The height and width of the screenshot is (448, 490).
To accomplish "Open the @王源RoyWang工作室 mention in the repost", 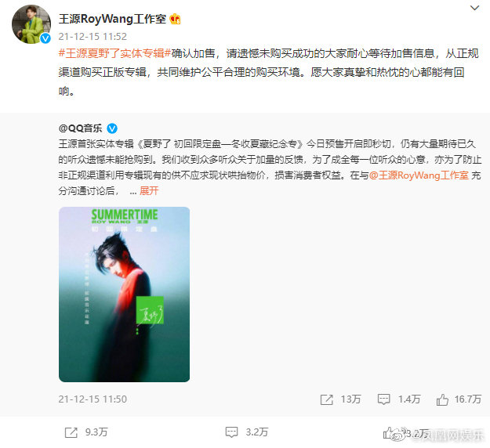I will tap(419, 175).
